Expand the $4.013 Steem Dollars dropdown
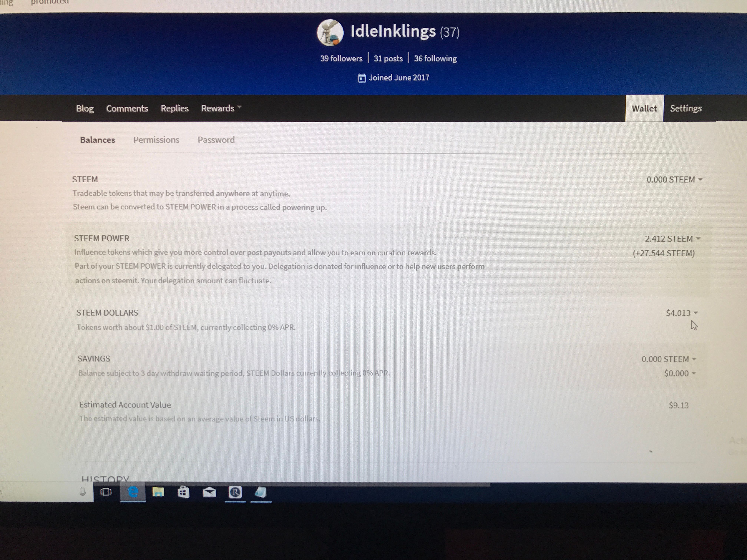 pos(682,313)
